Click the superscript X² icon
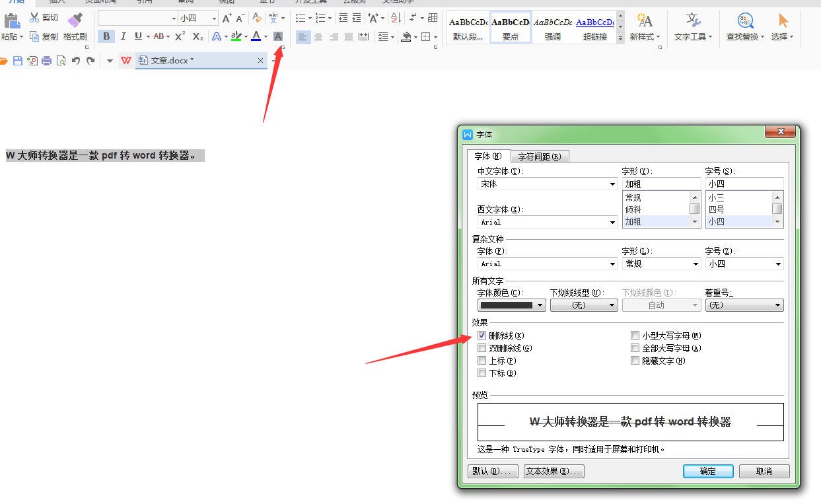This screenshot has height=504, width=821. [180, 36]
